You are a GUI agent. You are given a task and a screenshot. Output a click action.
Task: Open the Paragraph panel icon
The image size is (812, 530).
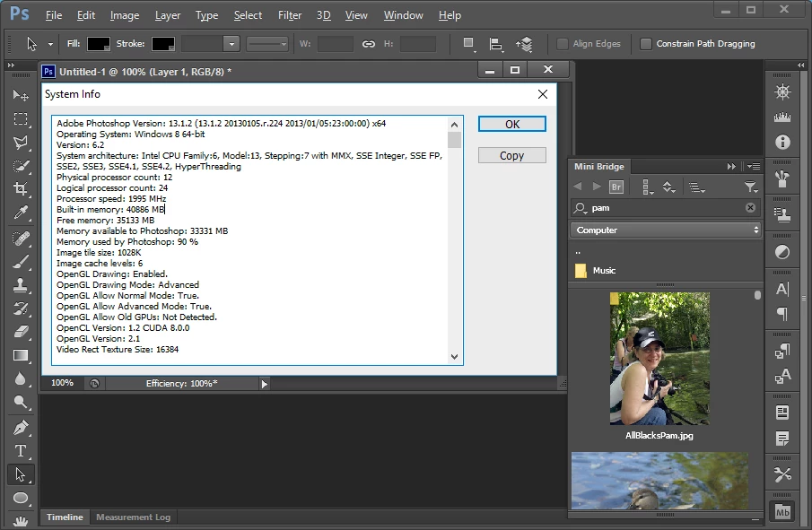[x=782, y=314]
